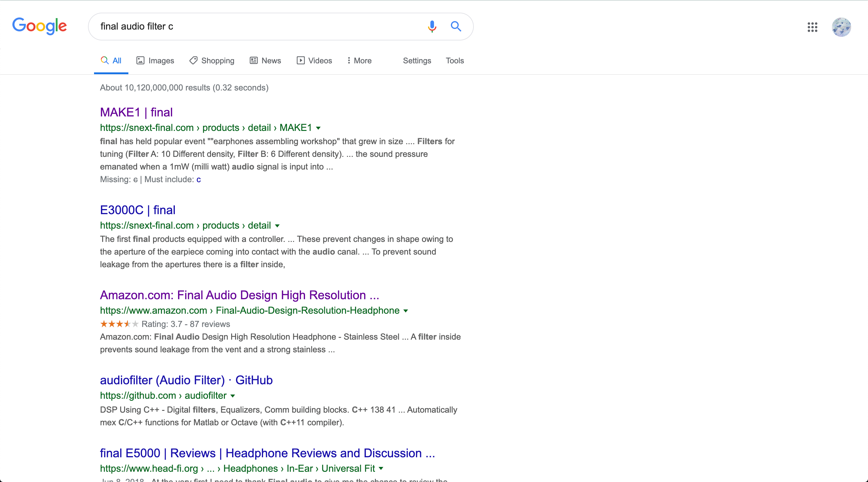This screenshot has width=868, height=482.
Task: Expand dropdown arrow beside Amazon result URL
Action: pos(406,311)
